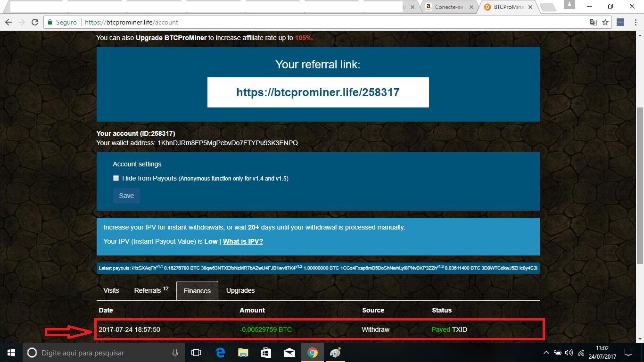Click the referral link btcprominer.life/258317
644x362 pixels.
coord(318,92)
